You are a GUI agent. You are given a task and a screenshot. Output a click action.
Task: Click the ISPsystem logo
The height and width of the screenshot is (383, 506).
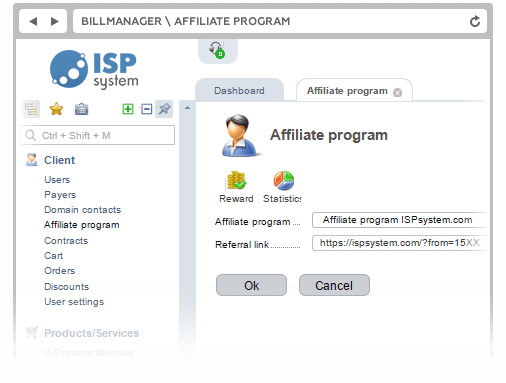(94, 70)
